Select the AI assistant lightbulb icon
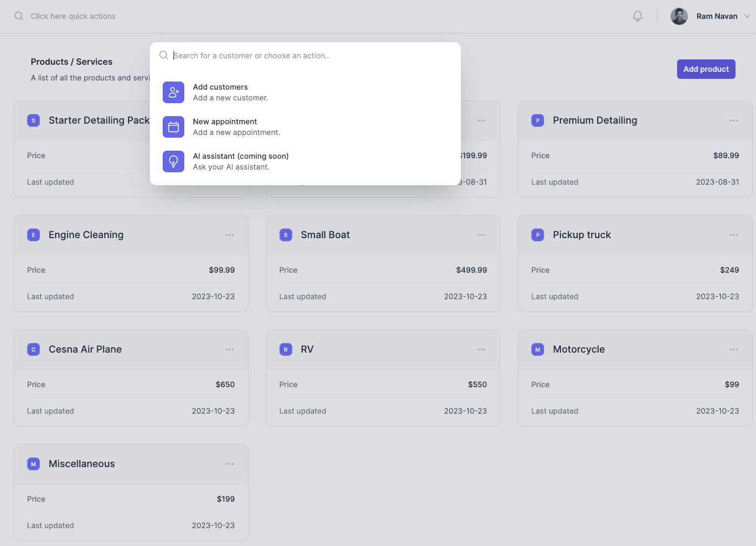This screenshot has height=546, width=756. [173, 161]
